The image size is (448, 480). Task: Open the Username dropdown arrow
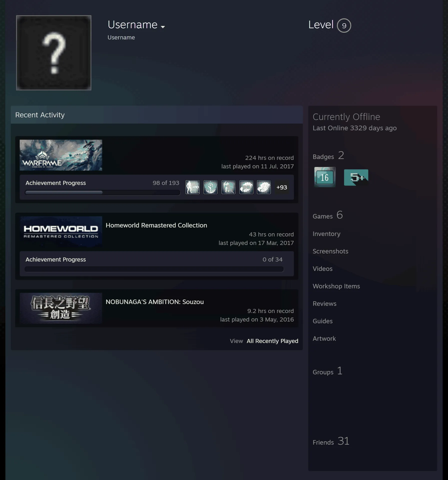pos(163,27)
